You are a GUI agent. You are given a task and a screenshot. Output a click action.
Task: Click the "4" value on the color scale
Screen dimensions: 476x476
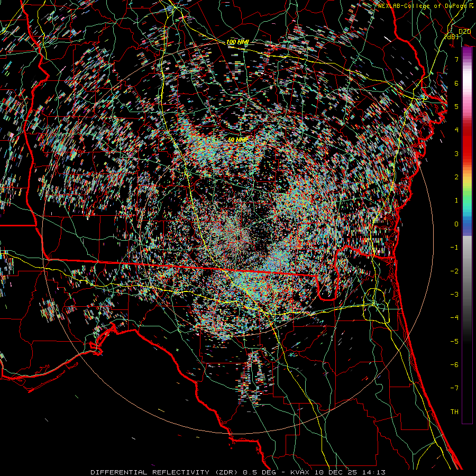tap(456, 130)
